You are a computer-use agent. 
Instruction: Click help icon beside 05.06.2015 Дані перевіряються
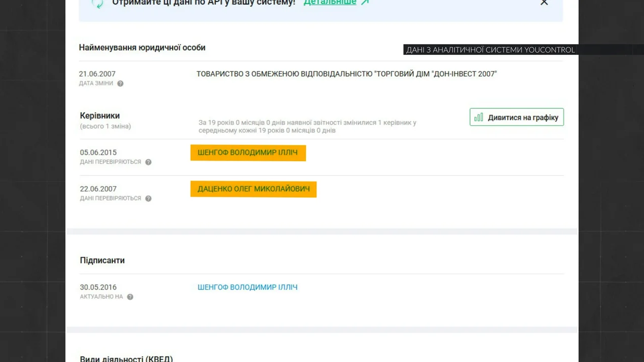[148, 162]
